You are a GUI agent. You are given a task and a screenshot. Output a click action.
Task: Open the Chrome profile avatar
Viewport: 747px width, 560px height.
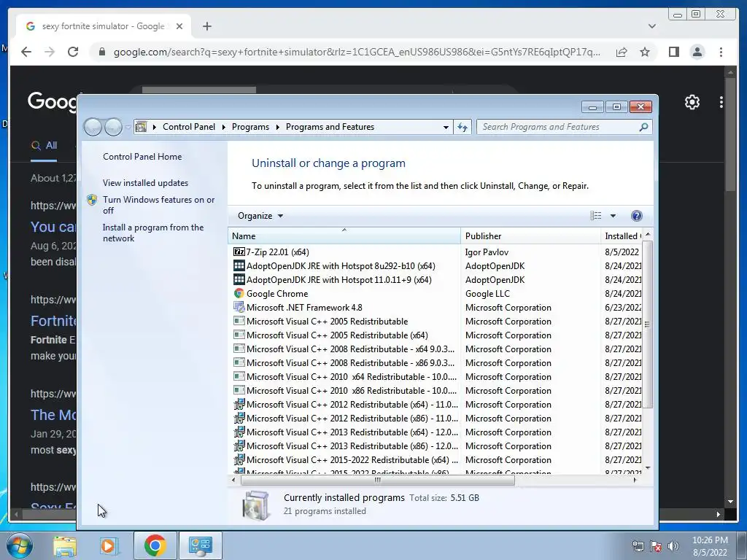tap(697, 52)
